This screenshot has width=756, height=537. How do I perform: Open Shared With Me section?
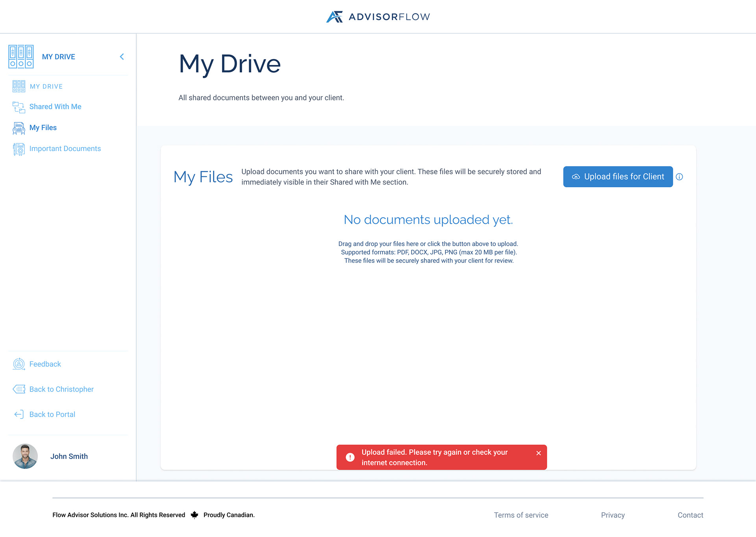pyautogui.click(x=55, y=107)
